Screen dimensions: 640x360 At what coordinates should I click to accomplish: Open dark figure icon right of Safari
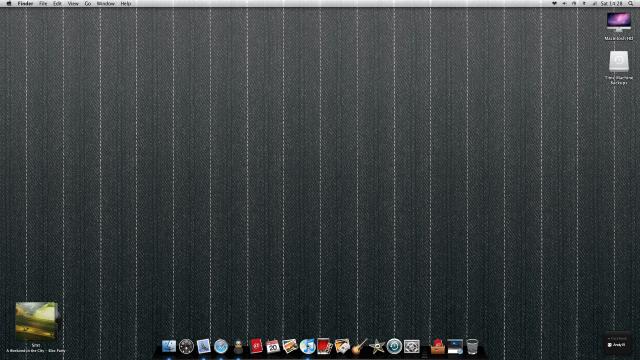[238, 346]
